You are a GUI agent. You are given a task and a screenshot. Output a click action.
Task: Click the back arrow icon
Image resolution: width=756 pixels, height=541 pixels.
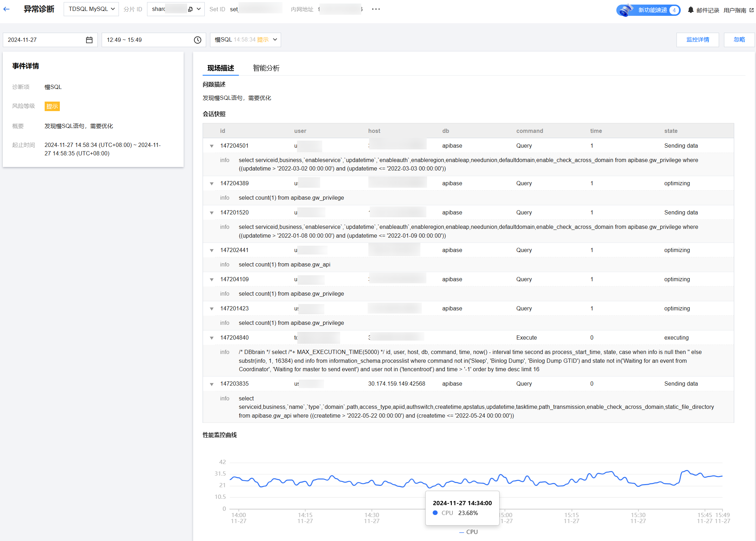point(7,9)
